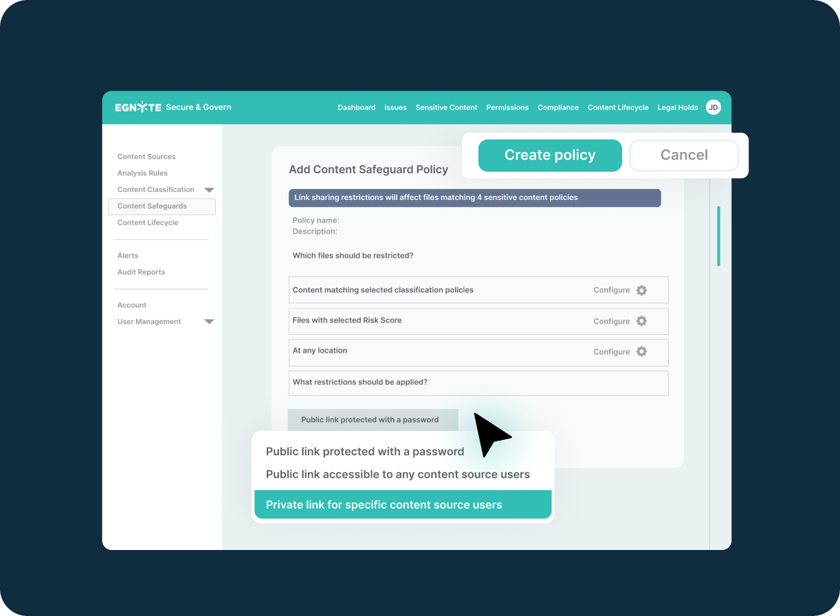This screenshot has height=616, width=840.
Task: Choose Public link accessible to any content source users
Action: click(x=397, y=474)
